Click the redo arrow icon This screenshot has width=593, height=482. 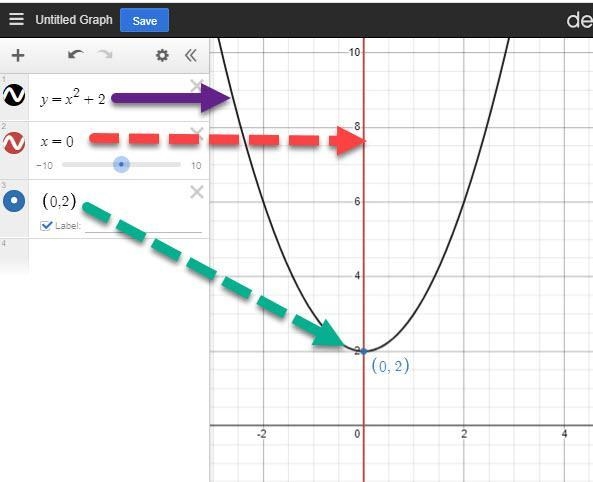pyautogui.click(x=106, y=55)
